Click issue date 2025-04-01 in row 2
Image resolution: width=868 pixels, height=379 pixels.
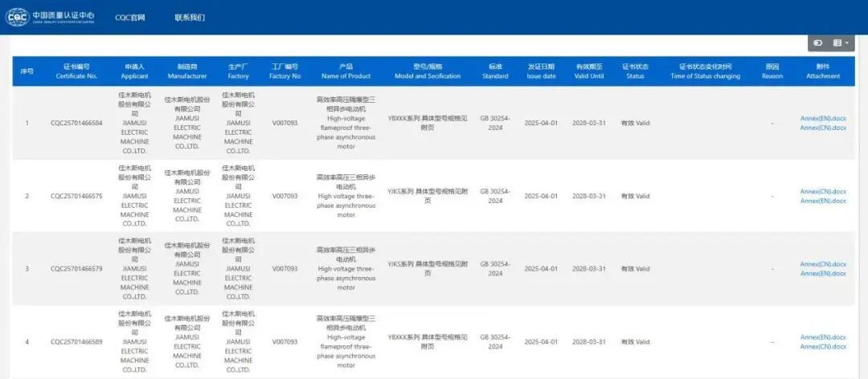[541, 196]
